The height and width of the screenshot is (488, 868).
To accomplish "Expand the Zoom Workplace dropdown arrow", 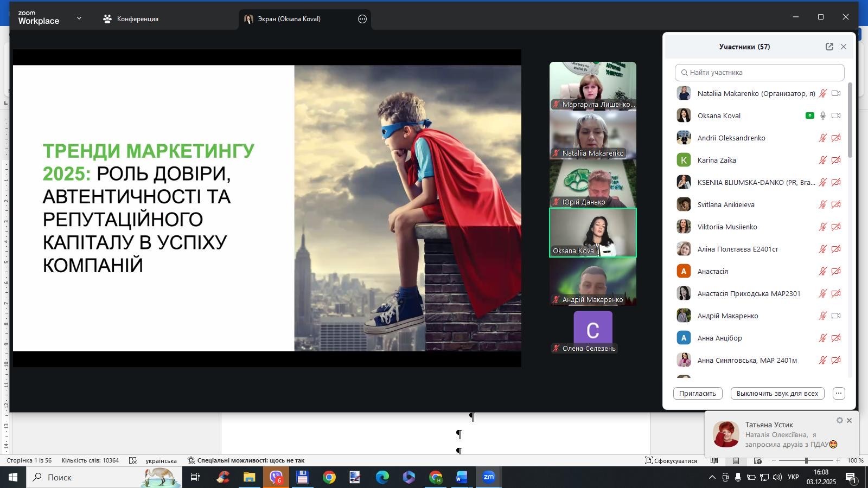I will point(79,18).
